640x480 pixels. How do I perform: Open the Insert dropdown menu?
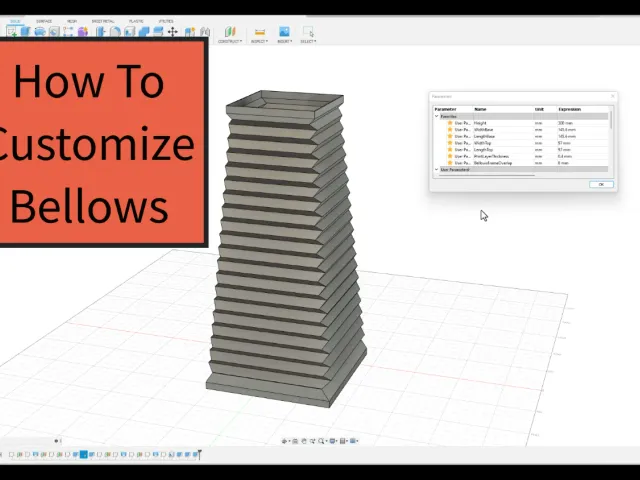[x=284, y=41]
